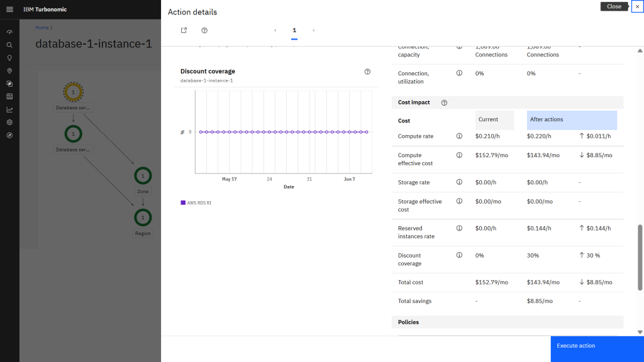Click the Discount coverage chart help icon
Screen dimensions: 644x362
(x=367, y=72)
